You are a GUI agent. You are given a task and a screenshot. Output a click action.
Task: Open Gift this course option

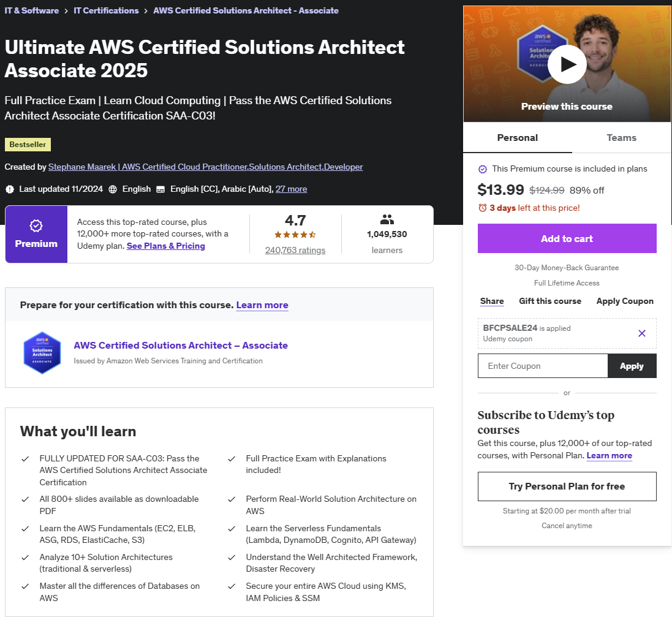(550, 301)
